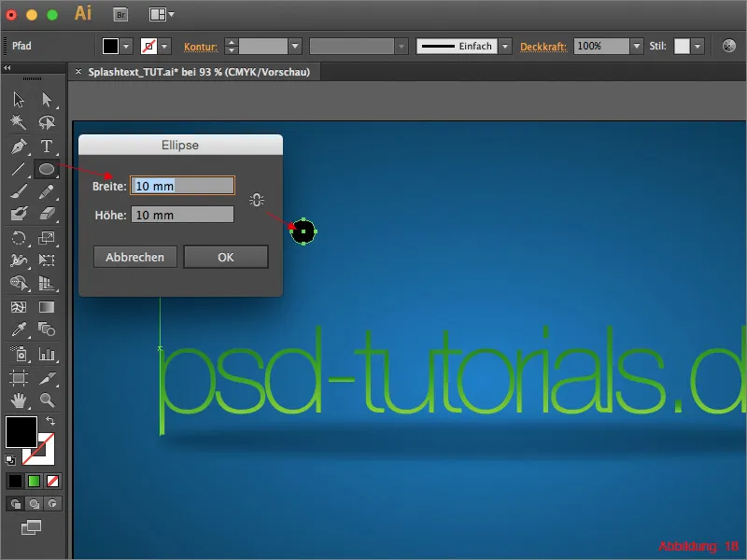The height and width of the screenshot is (560, 747).
Task: Click the Breite width input field
Action: (182, 186)
